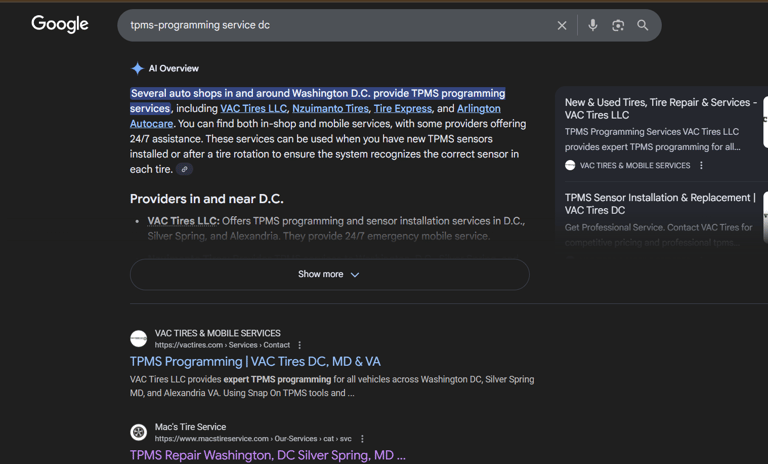This screenshot has height=464, width=768.
Task: Open the TPMS Sensor Installation & Replacement card
Action: coord(660,204)
